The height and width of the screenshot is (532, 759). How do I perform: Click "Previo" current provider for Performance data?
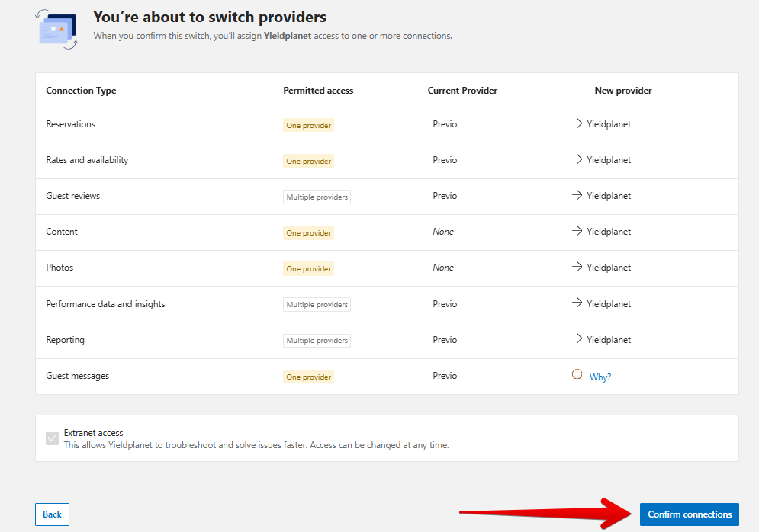tap(445, 304)
